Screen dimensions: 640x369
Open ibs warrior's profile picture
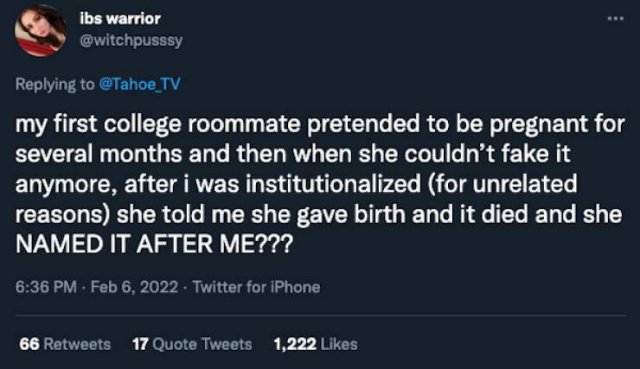pyautogui.click(x=41, y=31)
